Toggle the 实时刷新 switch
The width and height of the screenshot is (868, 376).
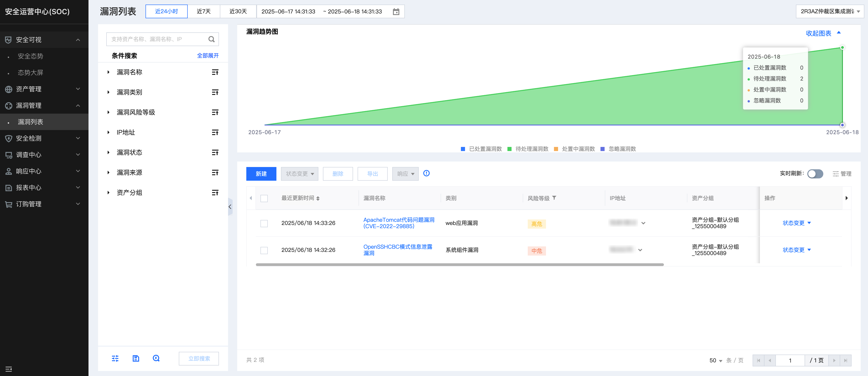[815, 174]
